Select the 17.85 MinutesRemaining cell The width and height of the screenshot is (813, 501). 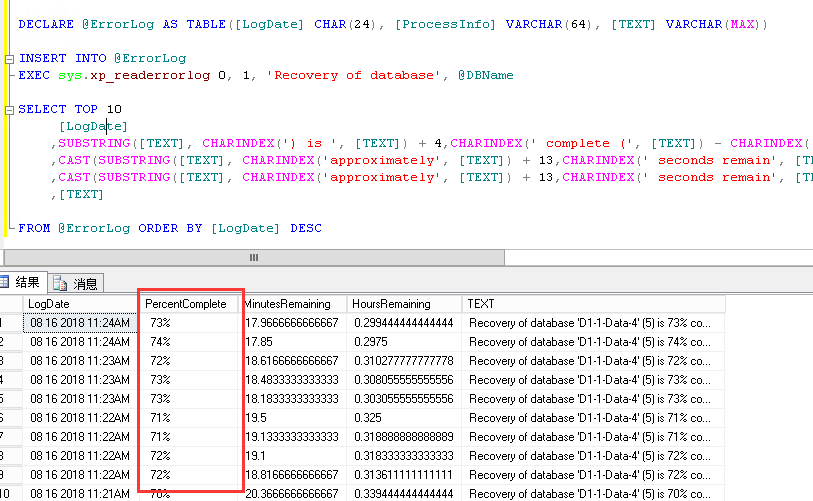pyautogui.click(x=294, y=340)
